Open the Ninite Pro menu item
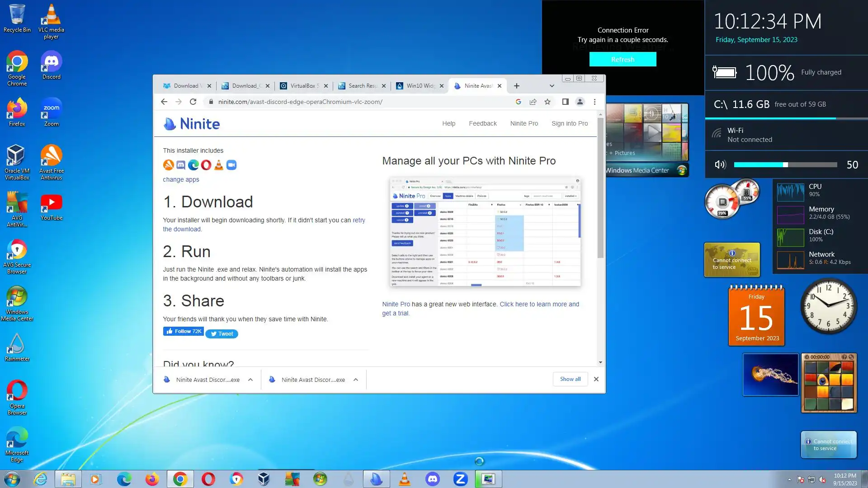This screenshot has height=488, width=868. pyautogui.click(x=524, y=123)
